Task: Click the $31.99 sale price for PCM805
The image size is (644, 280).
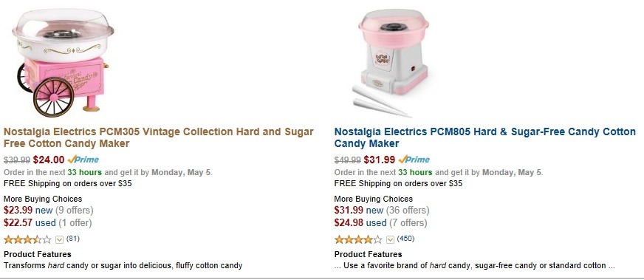Action: point(380,160)
